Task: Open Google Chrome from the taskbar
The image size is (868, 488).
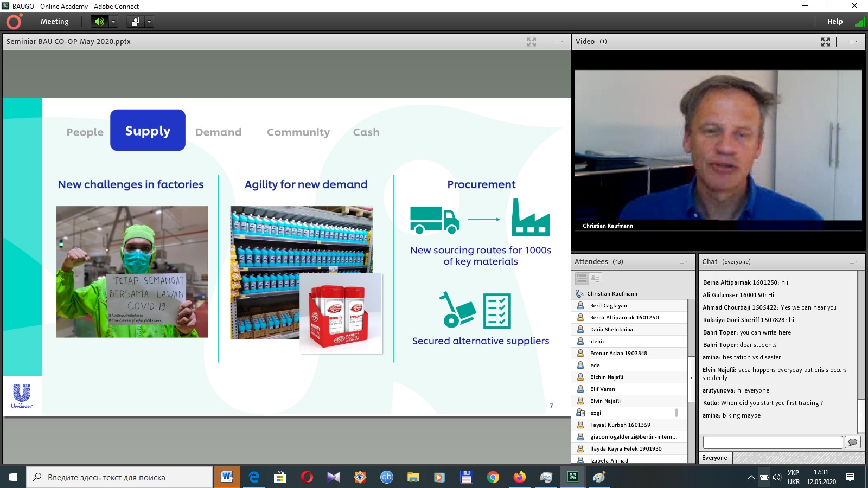Action: (493, 477)
